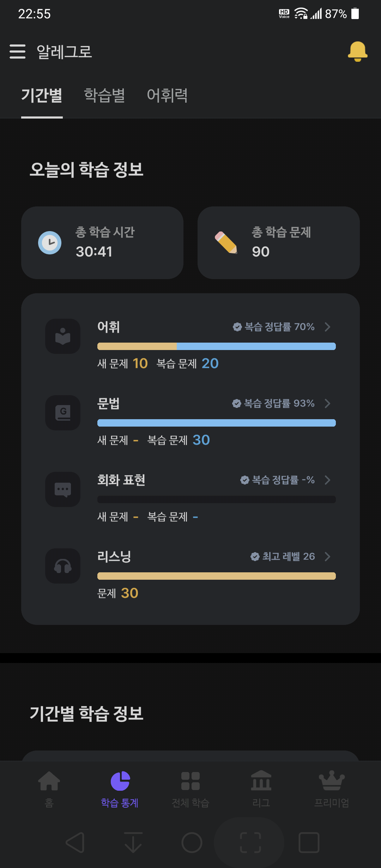The height and width of the screenshot is (868, 381).
Task: Switch to the 어휘력 tab
Action: pyautogui.click(x=167, y=95)
